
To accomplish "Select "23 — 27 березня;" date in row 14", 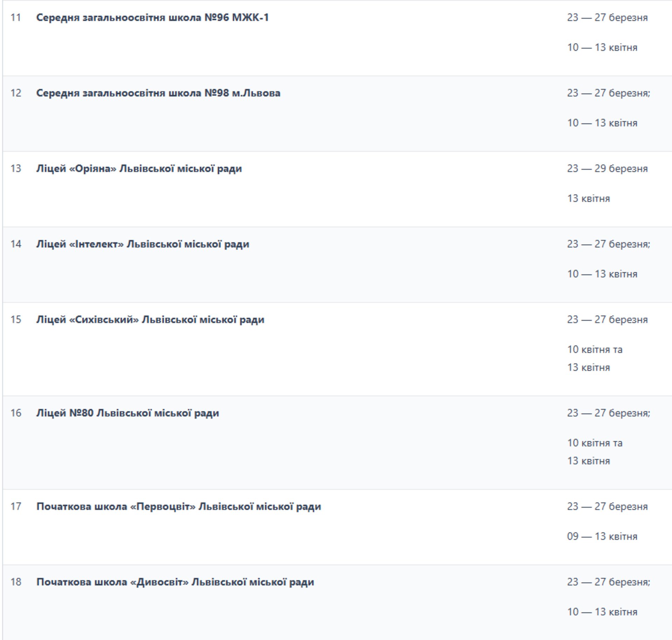I will click(x=608, y=244).
